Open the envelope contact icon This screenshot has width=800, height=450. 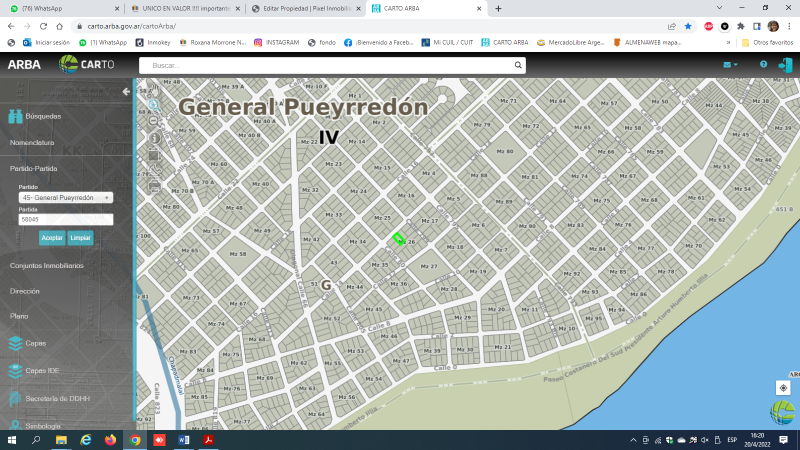click(727, 65)
